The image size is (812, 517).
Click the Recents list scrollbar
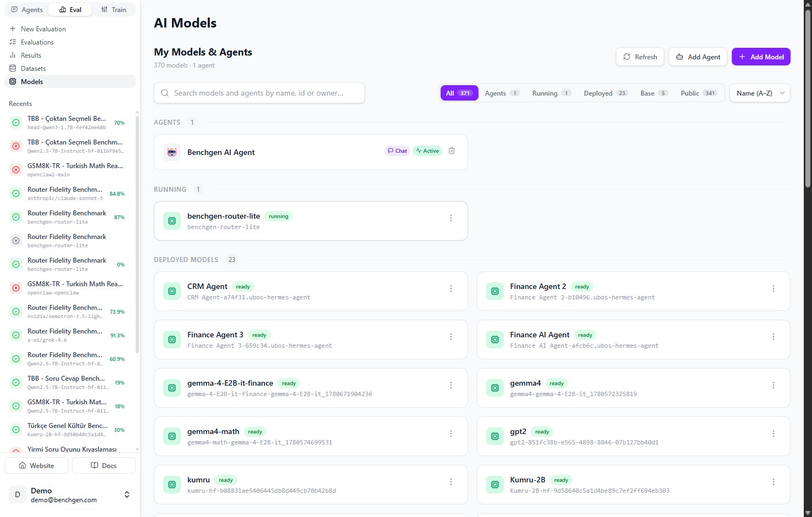137,234
